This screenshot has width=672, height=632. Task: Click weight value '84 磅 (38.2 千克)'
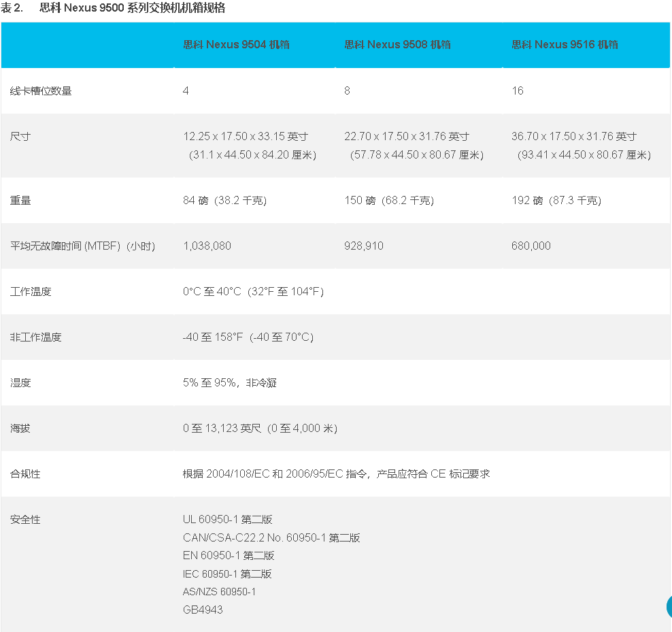[x=225, y=201]
